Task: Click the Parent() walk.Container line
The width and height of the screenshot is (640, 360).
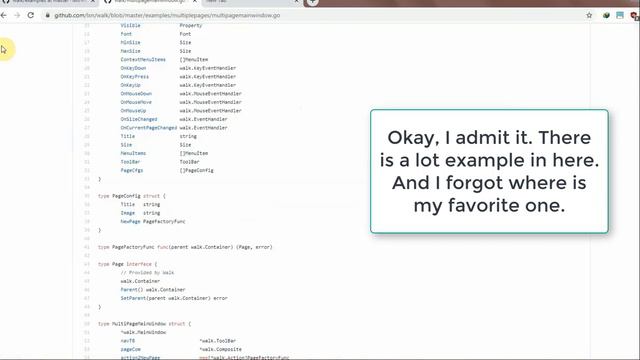Action: [153, 290]
